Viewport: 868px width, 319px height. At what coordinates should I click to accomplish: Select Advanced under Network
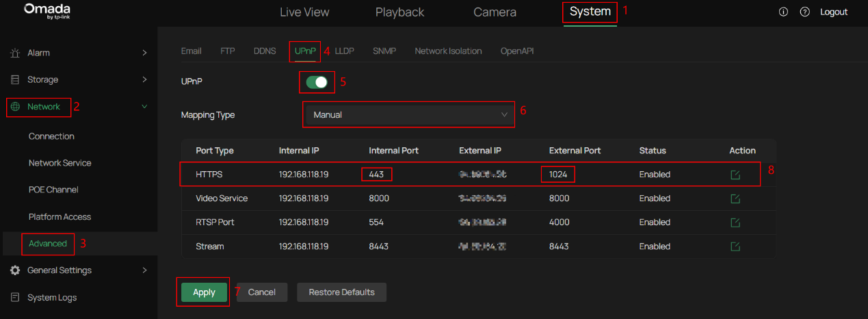[48, 244]
